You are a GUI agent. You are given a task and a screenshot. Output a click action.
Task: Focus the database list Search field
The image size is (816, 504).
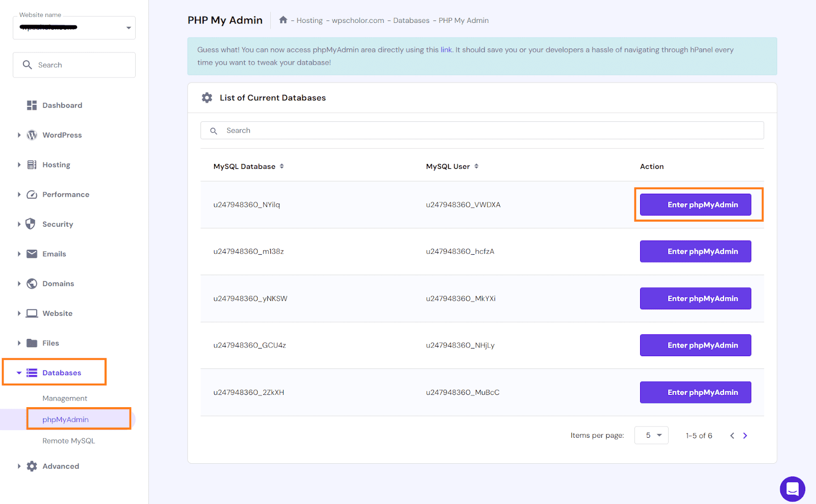coord(482,130)
